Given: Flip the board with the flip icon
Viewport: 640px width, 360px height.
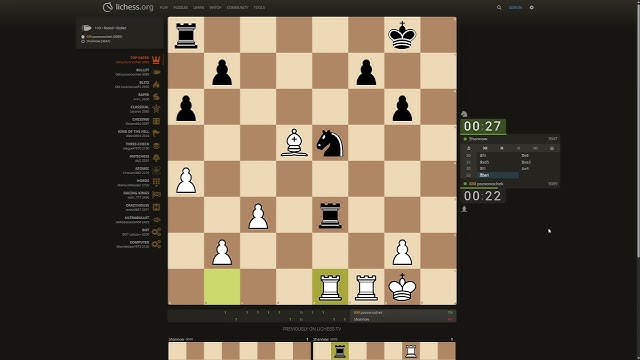Looking at the screenshot, I should point(469,148).
